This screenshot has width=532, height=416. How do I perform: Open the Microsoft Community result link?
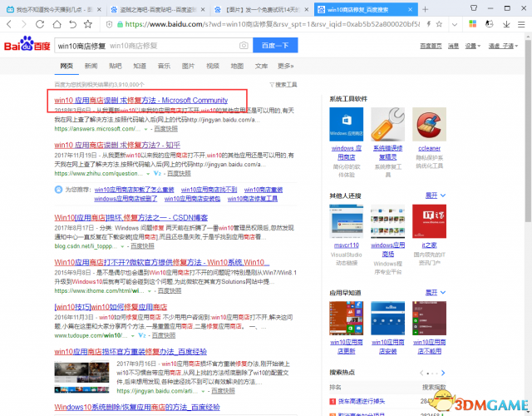(x=140, y=100)
